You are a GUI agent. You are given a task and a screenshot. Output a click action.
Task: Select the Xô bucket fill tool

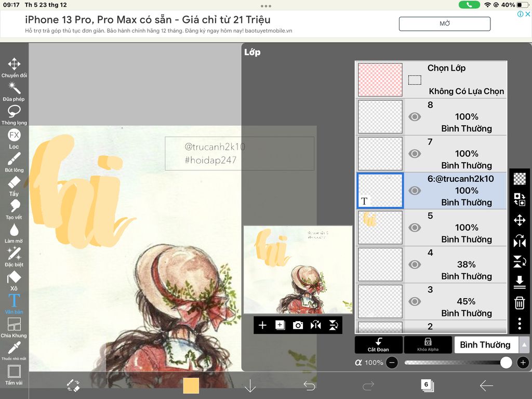coord(14,281)
